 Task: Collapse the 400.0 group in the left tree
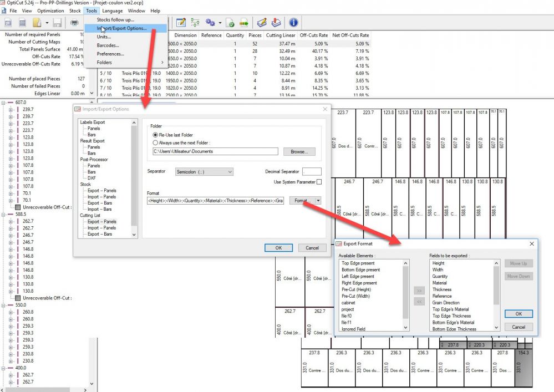coord(3,368)
